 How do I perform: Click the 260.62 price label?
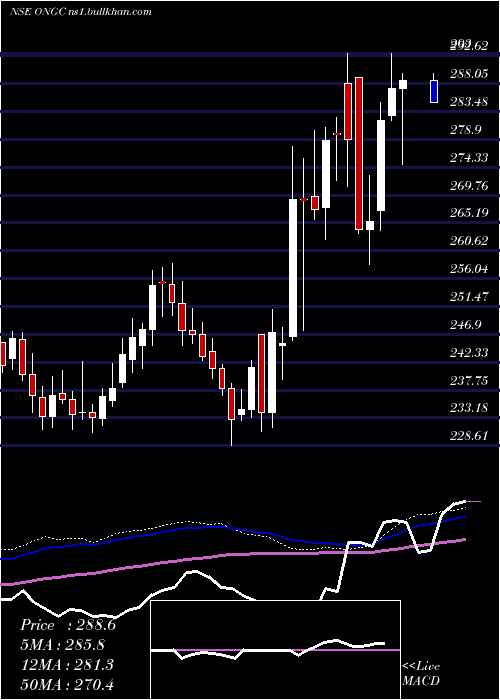(469, 241)
